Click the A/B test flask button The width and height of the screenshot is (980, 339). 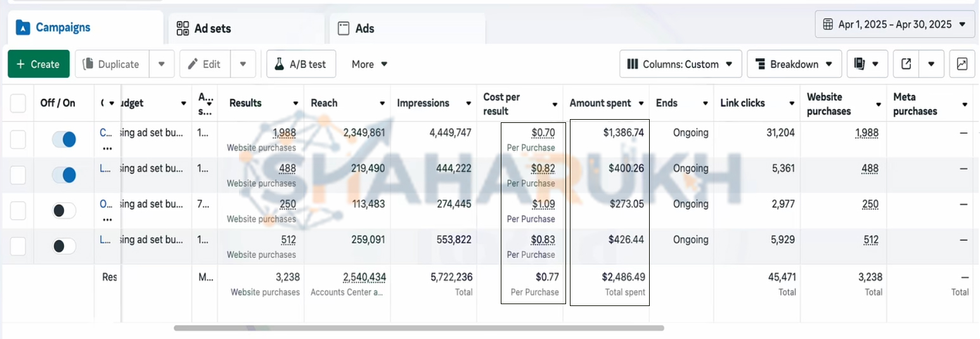[300, 64]
